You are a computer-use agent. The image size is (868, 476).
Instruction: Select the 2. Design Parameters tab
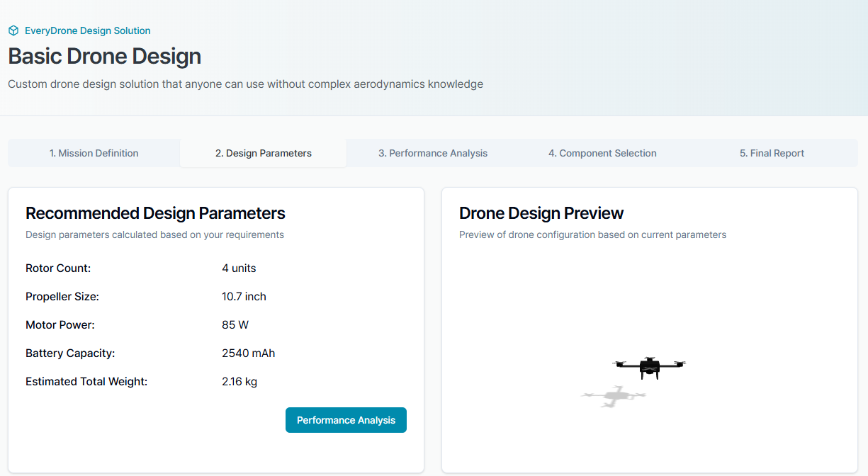tap(264, 153)
